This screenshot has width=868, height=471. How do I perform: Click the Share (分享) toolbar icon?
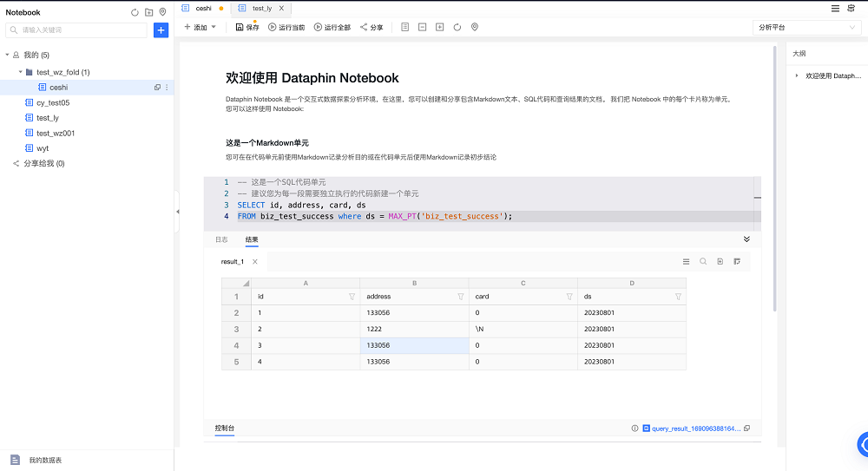click(371, 28)
